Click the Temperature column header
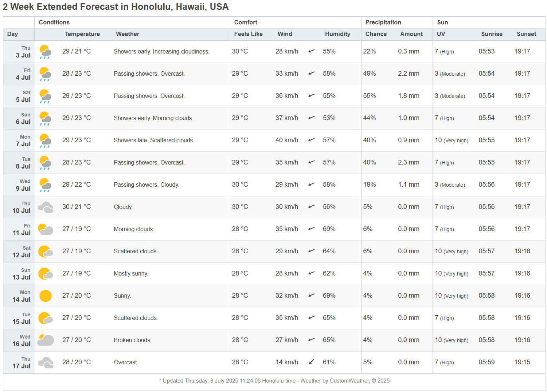The height and width of the screenshot is (392, 547). (x=82, y=34)
